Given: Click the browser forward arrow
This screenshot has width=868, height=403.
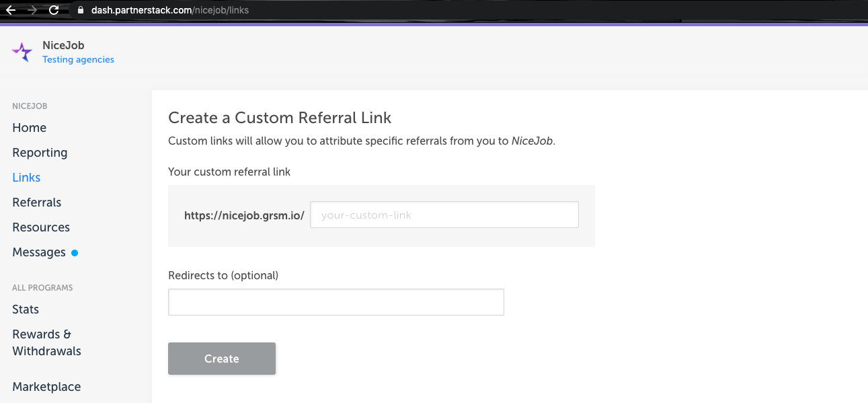Looking at the screenshot, I should [32, 10].
